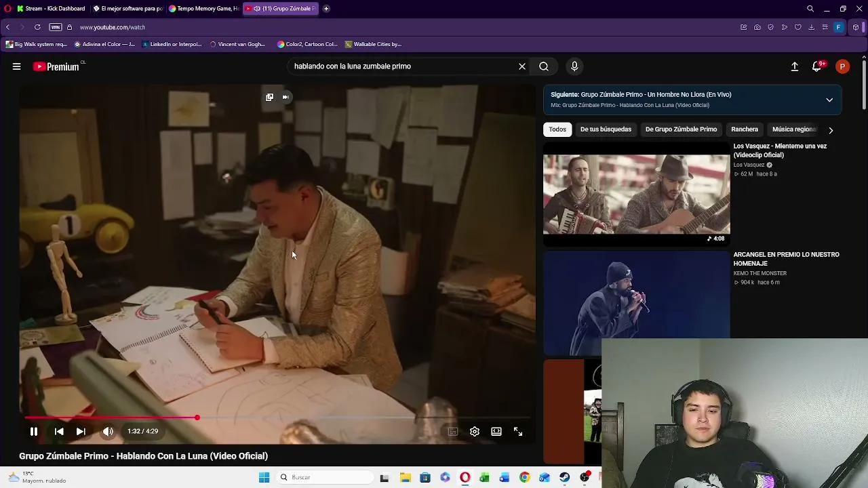Open File Explorer from the taskbar

click(406, 477)
